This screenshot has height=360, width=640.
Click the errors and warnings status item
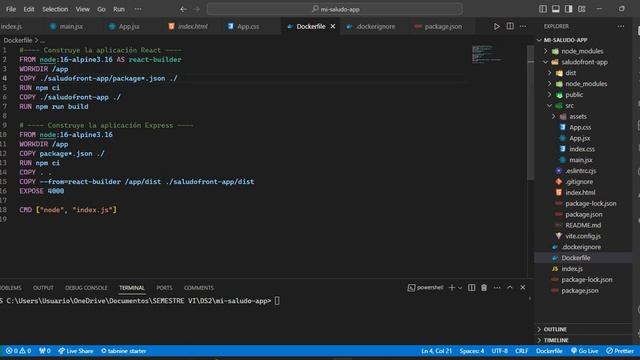(18, 351)
